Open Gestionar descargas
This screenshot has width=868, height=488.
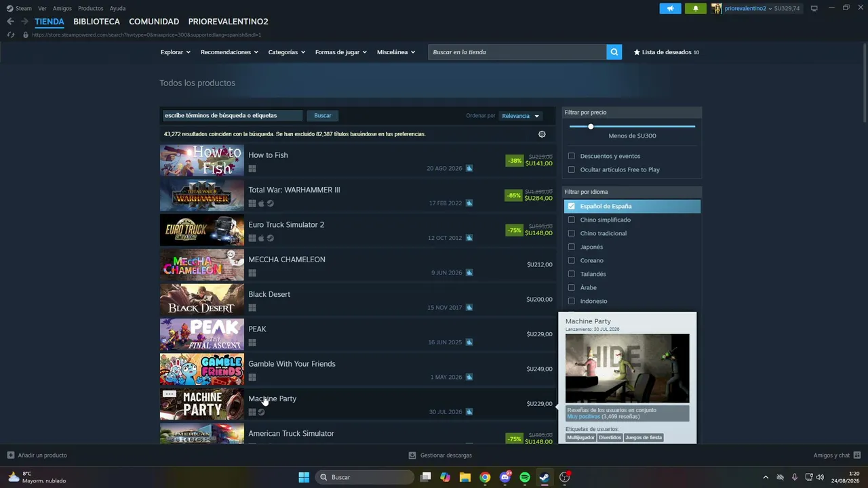[440, 455]
